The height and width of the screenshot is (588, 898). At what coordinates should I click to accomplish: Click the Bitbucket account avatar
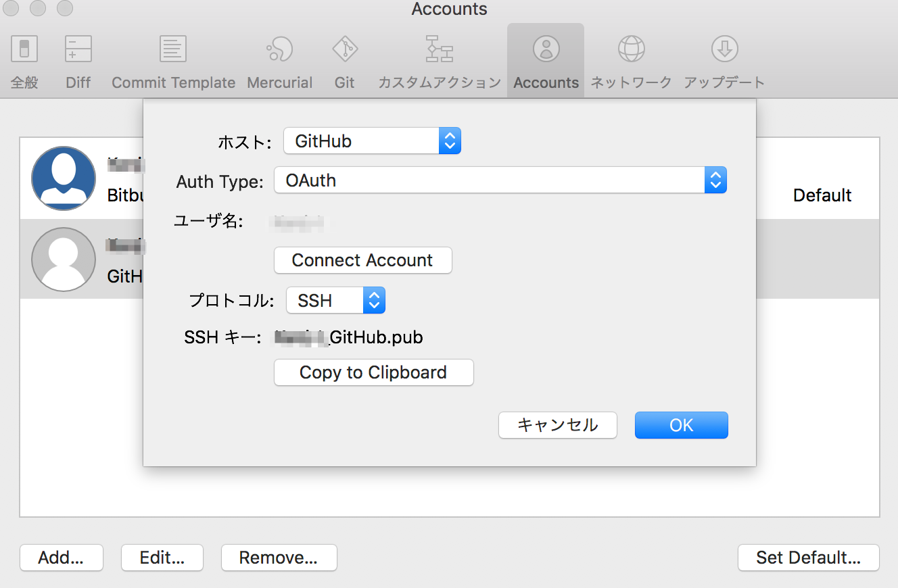pyautogui.click(x=64, y=178)
